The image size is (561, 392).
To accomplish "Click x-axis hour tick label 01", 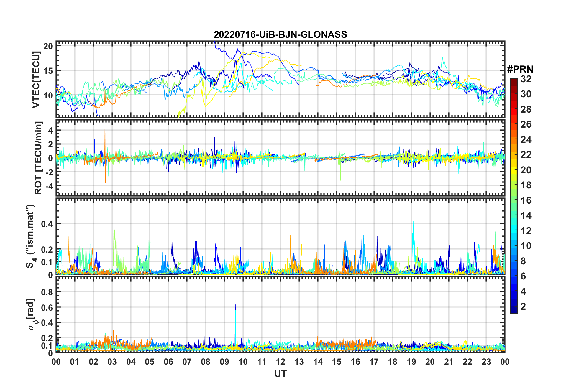I will [75, 362].
